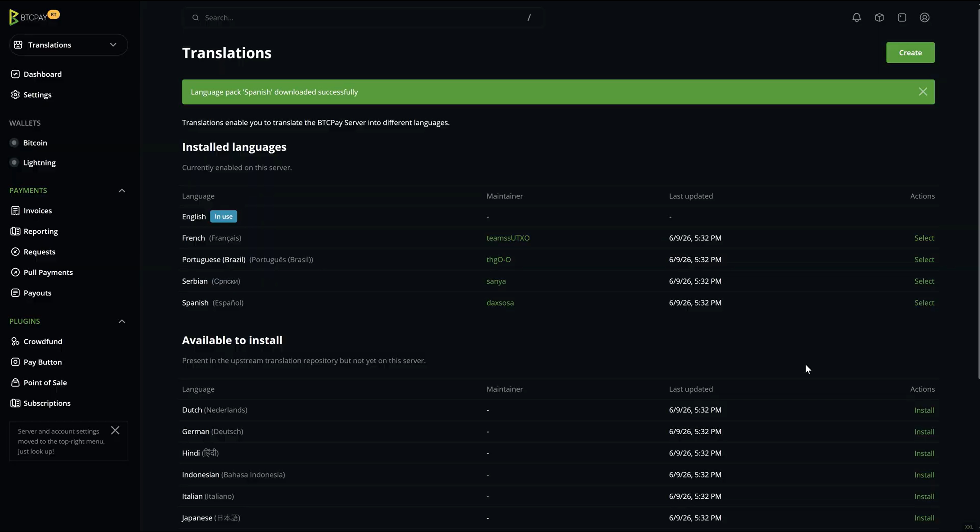Click the Requests sidebar icon
This screenshot has height=532, width=980.
click(x=15, y=252)
